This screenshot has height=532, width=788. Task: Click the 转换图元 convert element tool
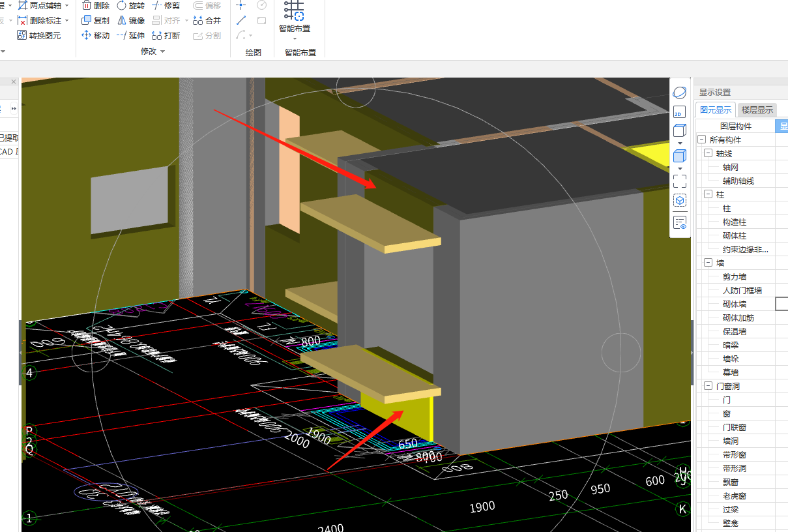click(39, 35)
